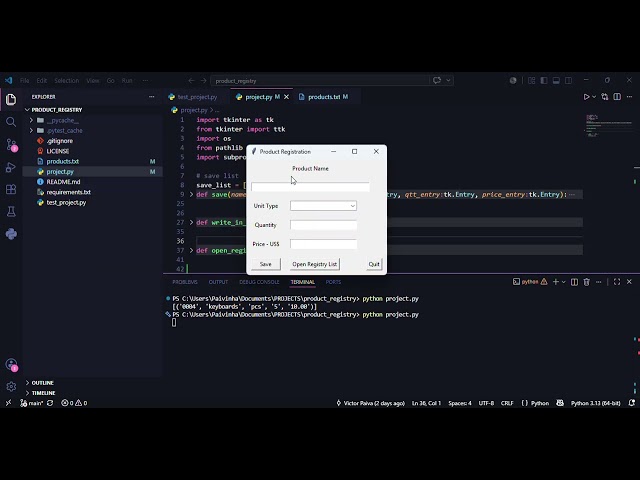Open Unit Type combobox dropdown

click(x=352, y=206)
